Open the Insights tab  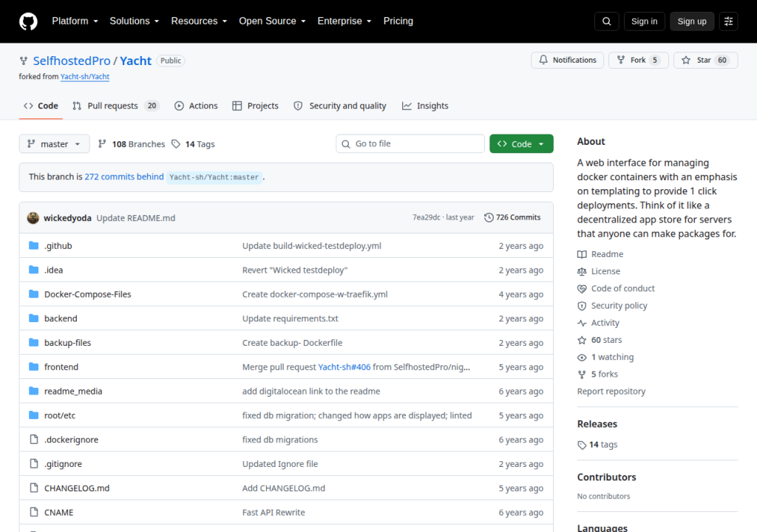(x=425, y=106)
